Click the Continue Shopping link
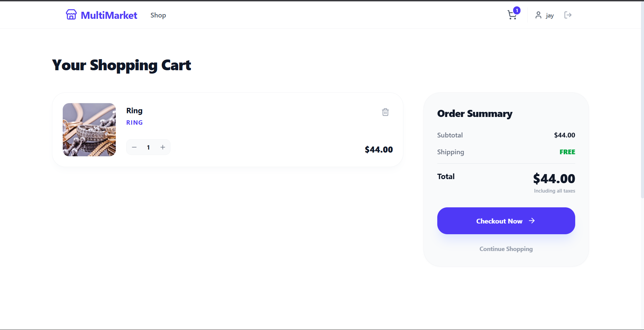 (506, 249)
